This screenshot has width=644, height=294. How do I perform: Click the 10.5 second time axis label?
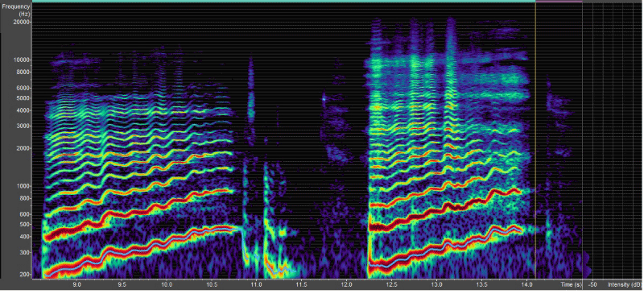(x=212, y=284)
